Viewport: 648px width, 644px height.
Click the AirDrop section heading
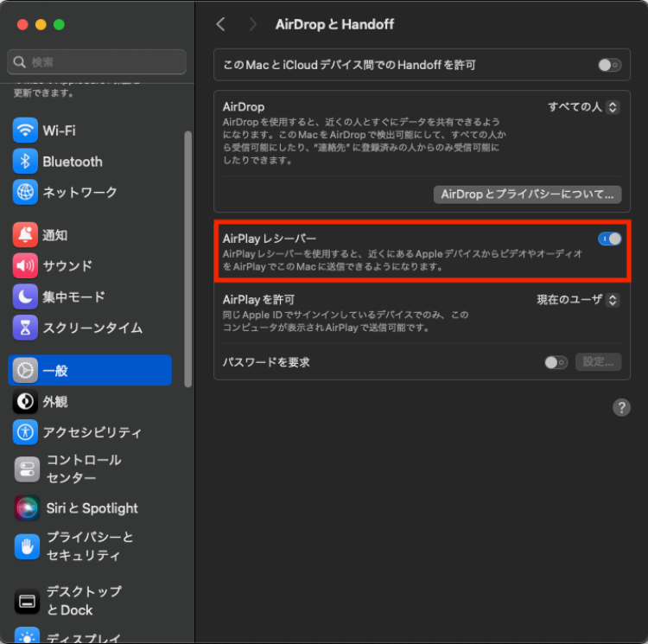[x=244, y=107]
